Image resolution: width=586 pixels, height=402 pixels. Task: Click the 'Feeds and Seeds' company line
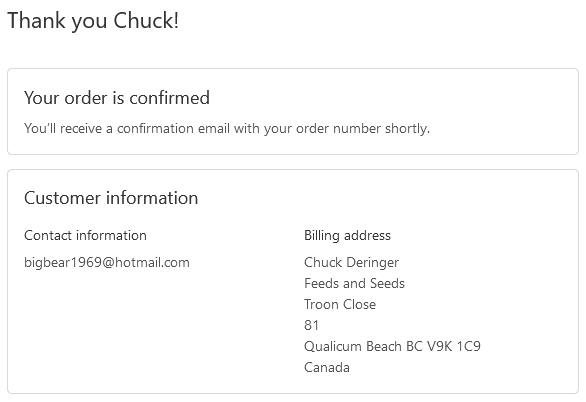pos(354,283)
